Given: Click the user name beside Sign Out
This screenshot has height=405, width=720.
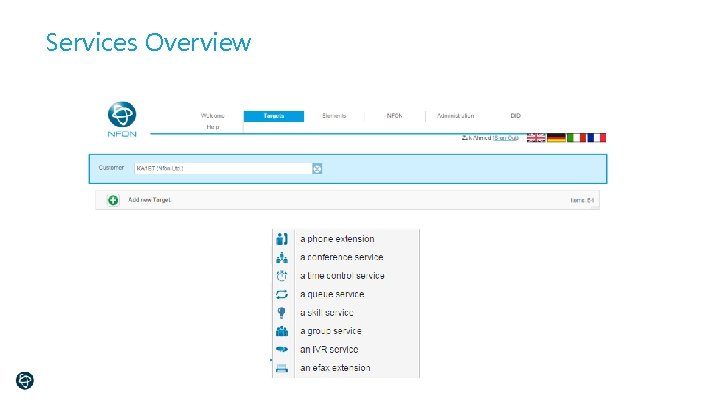Looking at the screenshot, I should point(476,138).
